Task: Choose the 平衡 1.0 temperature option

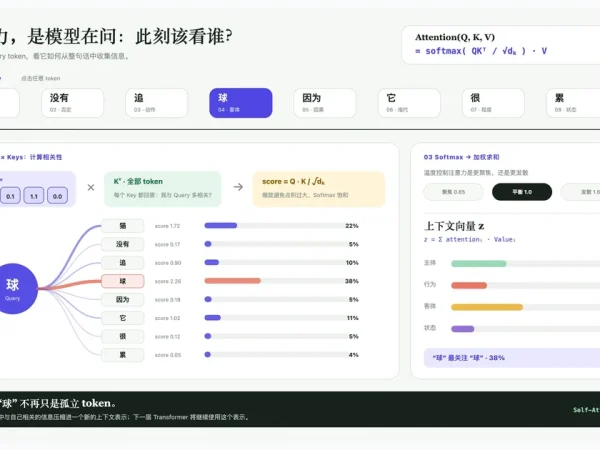Action: tap(522, 192)
